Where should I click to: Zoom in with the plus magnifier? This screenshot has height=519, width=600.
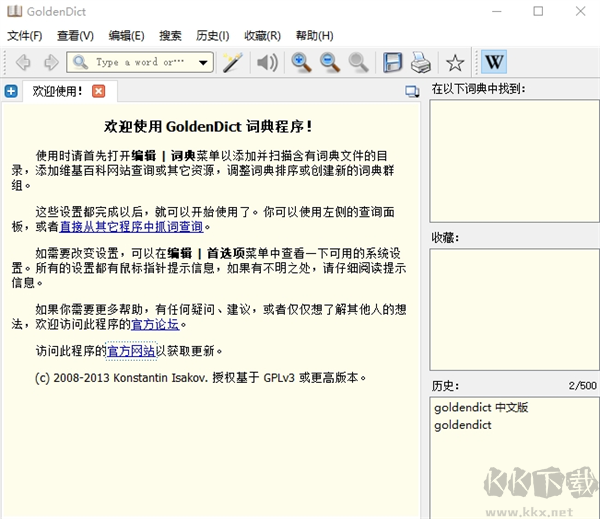click(x=301, y=63)
